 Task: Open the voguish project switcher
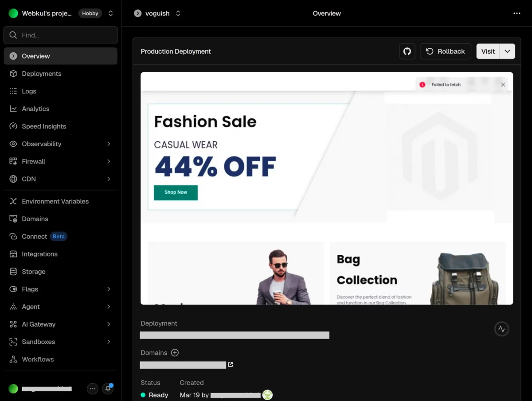pos(157,13)
